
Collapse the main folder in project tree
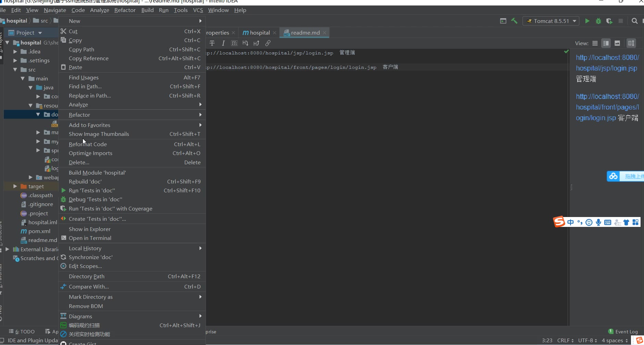pos(23,78)
